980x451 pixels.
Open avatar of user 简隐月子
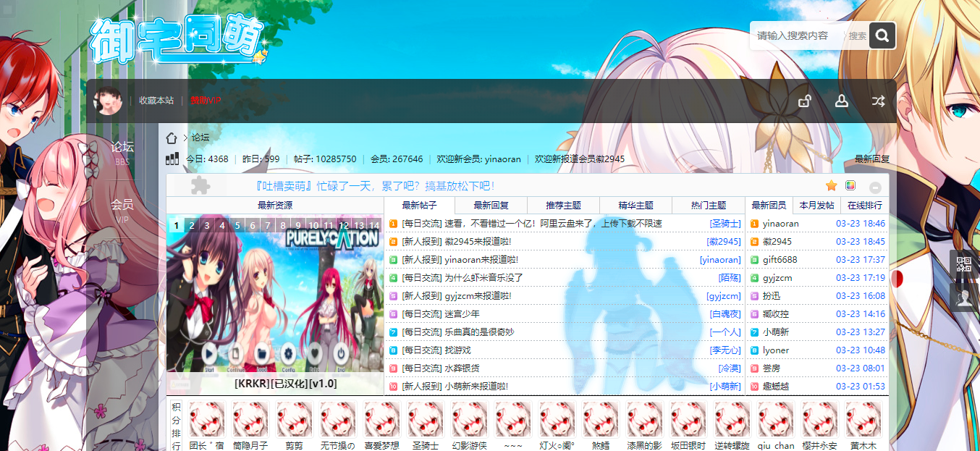point(250,420)
